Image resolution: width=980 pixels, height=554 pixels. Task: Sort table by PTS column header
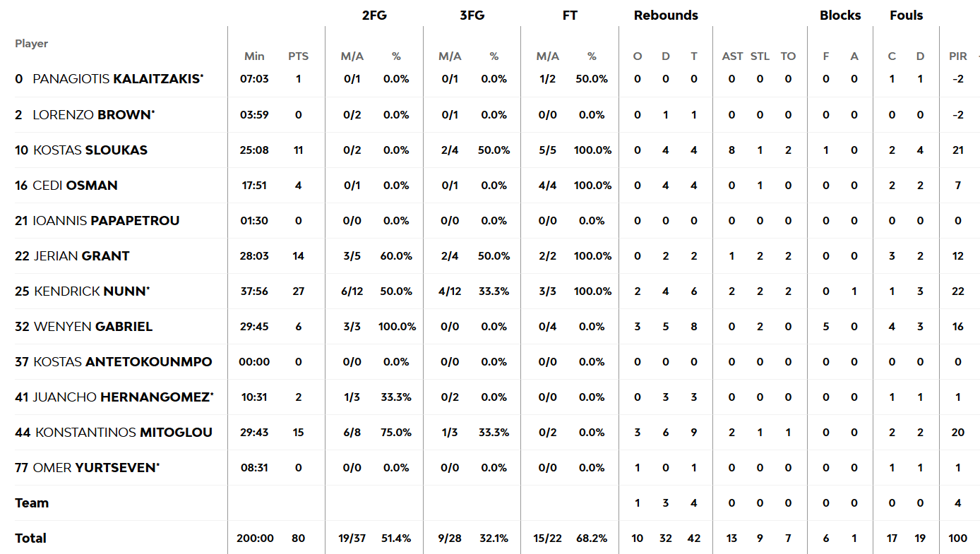(x=298, y=56)
